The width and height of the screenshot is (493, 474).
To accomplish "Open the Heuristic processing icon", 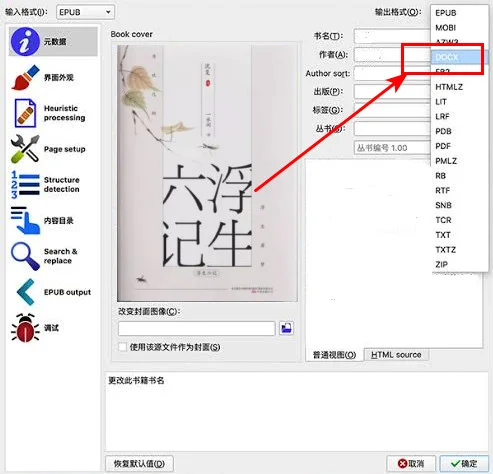I will [x=25, y=113].
